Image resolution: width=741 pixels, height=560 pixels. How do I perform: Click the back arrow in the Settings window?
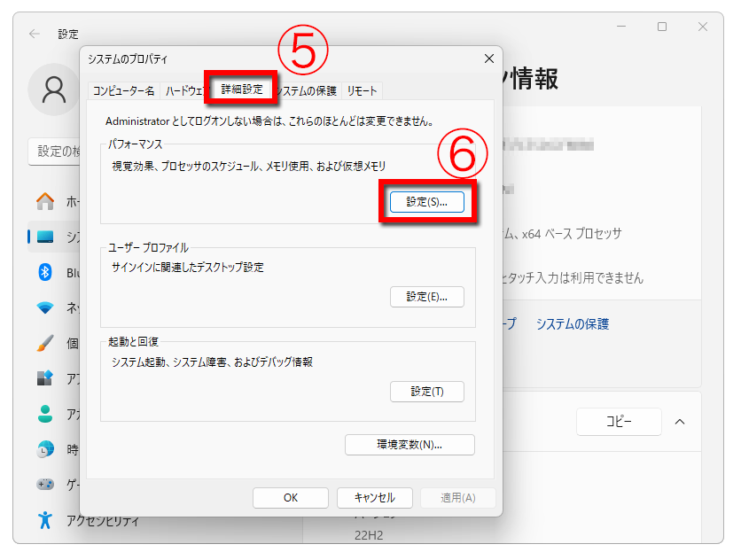(35, 34)
